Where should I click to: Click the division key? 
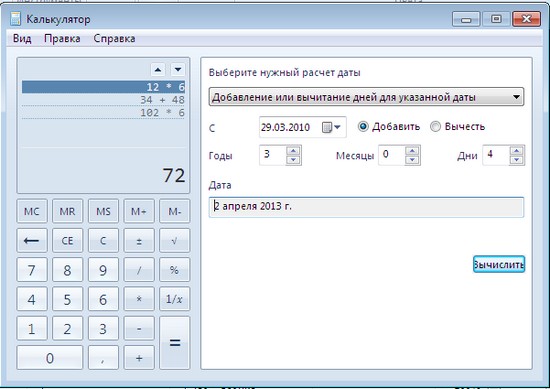[x=139, y=270]
